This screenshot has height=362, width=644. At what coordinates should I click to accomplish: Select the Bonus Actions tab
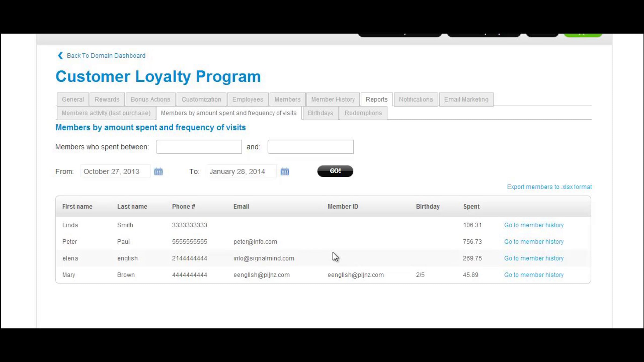[x=150, y=99]
